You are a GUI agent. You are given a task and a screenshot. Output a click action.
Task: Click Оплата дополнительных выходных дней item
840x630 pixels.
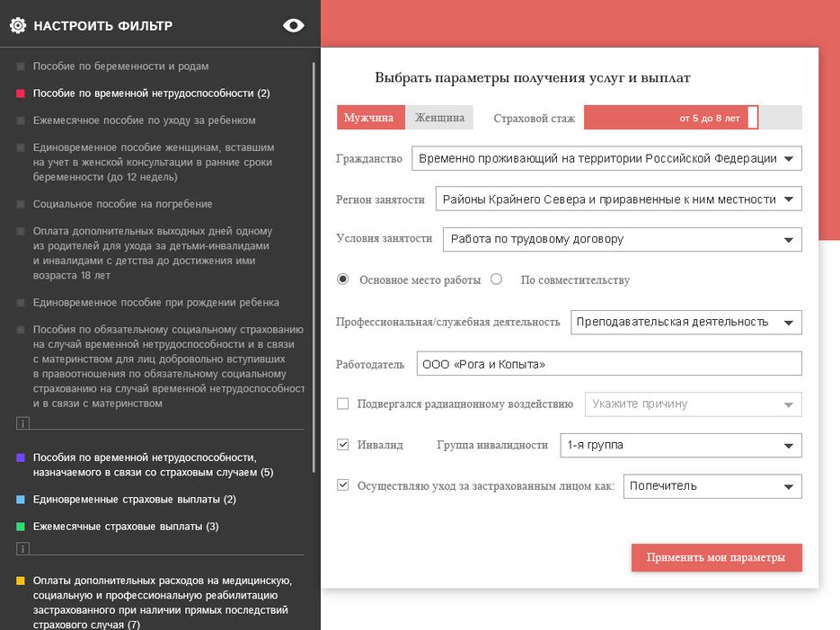(x=153, y=253)
